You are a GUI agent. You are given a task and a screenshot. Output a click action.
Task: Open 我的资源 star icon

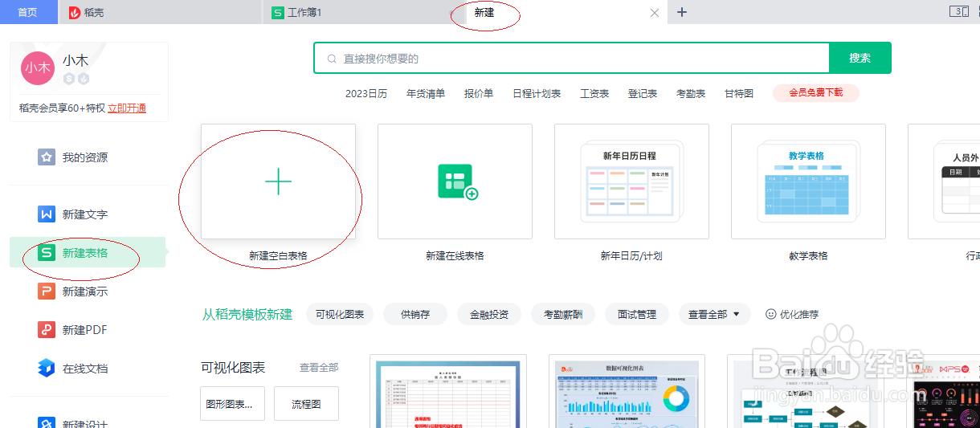pyautogui.click(x=47, y=157)
